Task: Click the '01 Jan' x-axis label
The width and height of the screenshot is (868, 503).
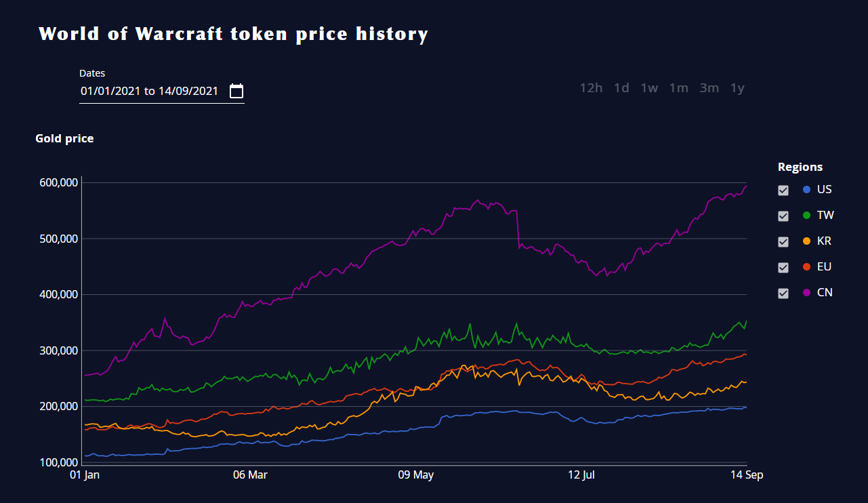Action: 85,475
